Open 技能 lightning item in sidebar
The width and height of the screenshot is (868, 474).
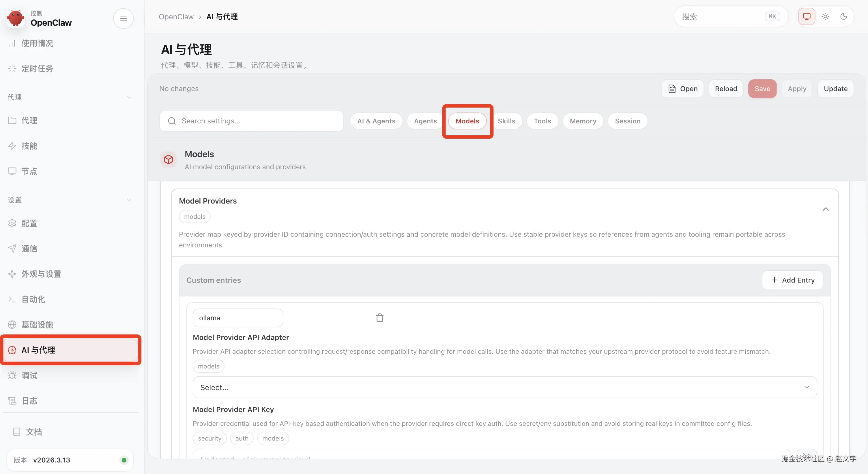29,146
